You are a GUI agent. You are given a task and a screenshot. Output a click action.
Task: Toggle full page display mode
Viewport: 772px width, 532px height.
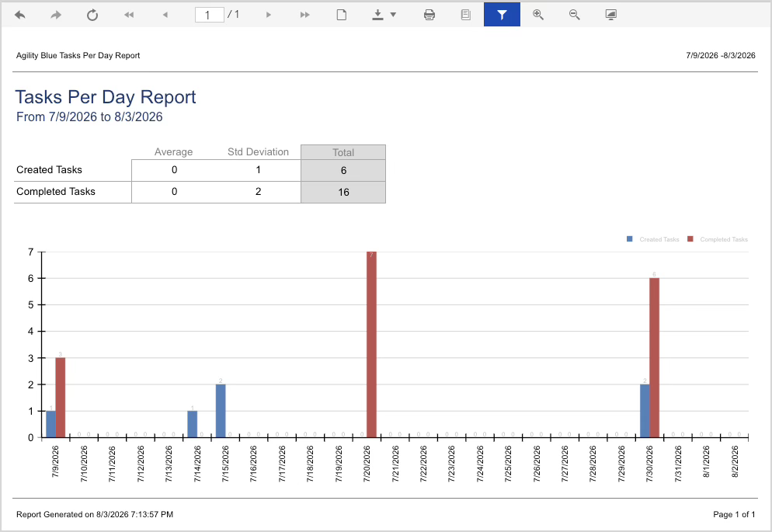pyautogui.click(x=611, y=15)
